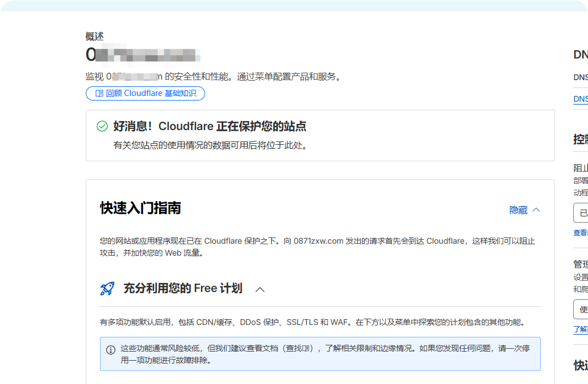Click the 快速入门指南 heading
This screenshot has width=588, height=384.
(139, 208)
